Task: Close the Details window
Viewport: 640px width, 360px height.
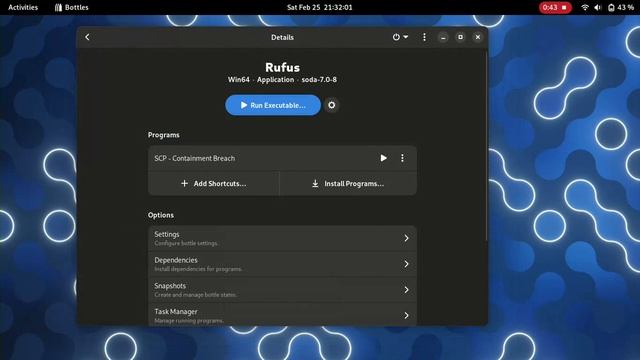Action: tap(478, 37)
